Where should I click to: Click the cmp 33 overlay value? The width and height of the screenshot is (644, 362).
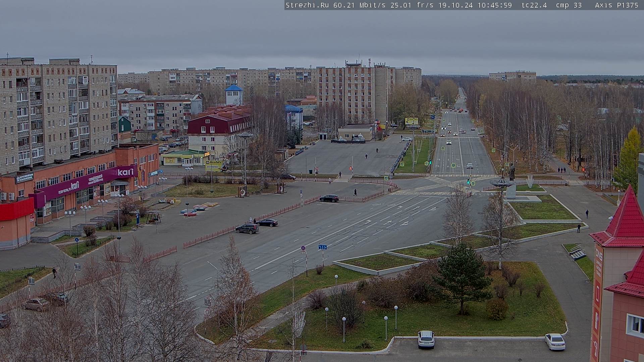(569, 5)
